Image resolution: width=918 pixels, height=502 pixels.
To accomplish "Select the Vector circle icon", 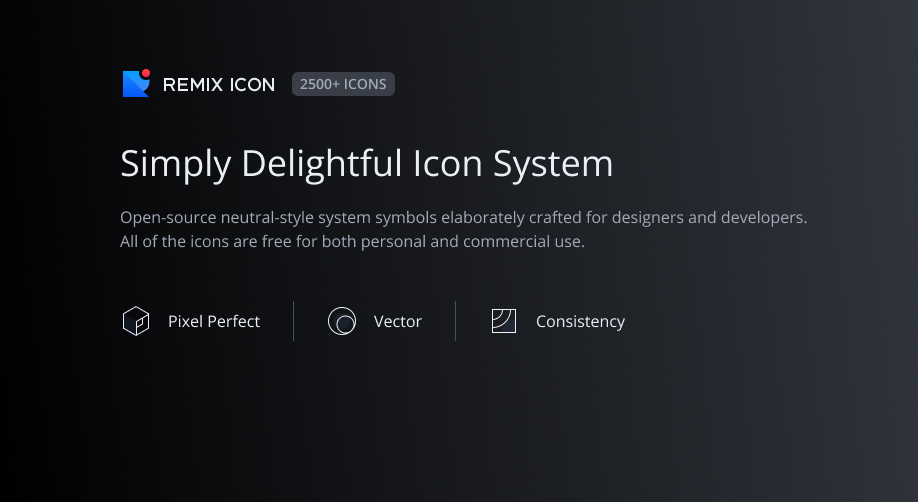I will pyautogui.click(x=342, y=321).
